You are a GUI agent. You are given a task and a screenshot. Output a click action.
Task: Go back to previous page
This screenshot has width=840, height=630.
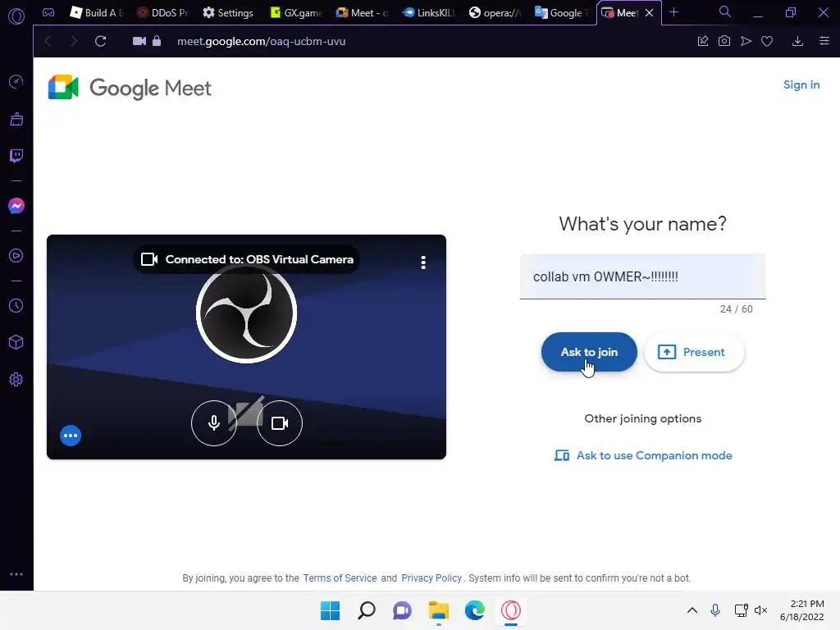point(48,41)
